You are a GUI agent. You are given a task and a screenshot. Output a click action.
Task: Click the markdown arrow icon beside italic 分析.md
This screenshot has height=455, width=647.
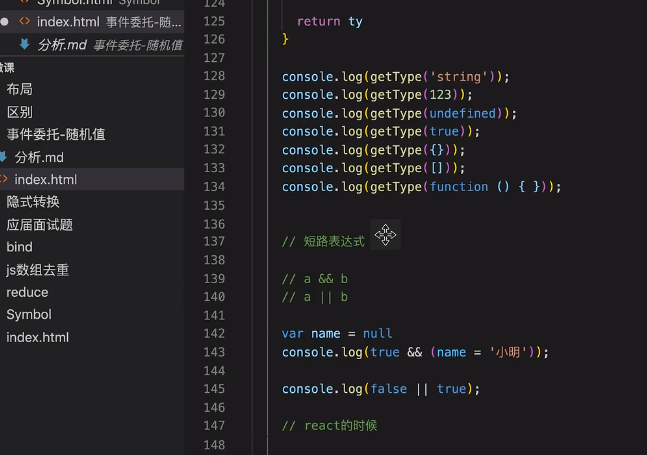coord(24,44)
